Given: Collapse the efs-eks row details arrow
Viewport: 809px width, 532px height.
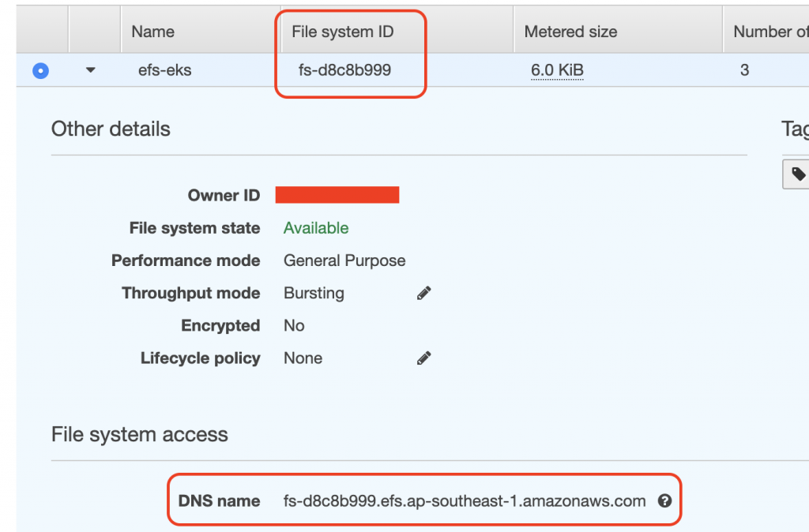Looking at the screenshot, I should pyautogui.click(x=90, y=70).
